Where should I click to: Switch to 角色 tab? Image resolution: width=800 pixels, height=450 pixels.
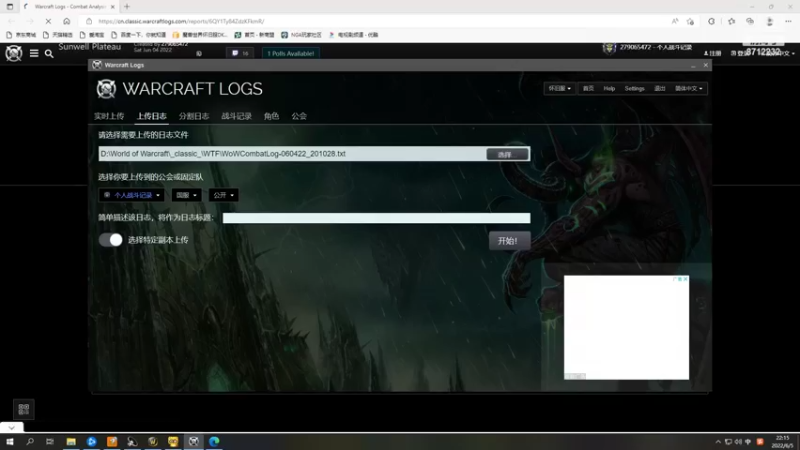point(271,116)
